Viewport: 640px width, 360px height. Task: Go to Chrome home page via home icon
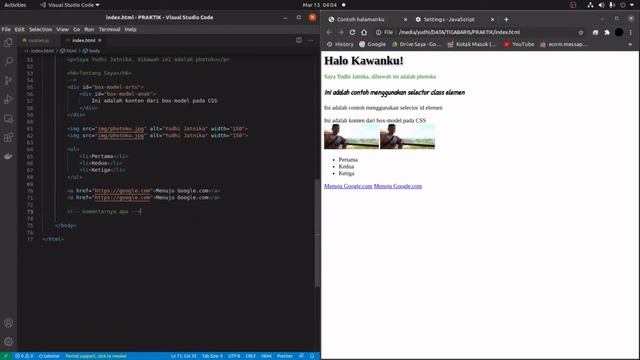coord(364,32)
